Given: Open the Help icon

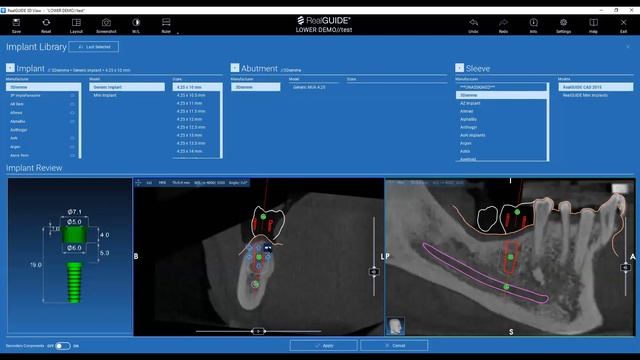Looking at the screenshot, I should (593, 22).
